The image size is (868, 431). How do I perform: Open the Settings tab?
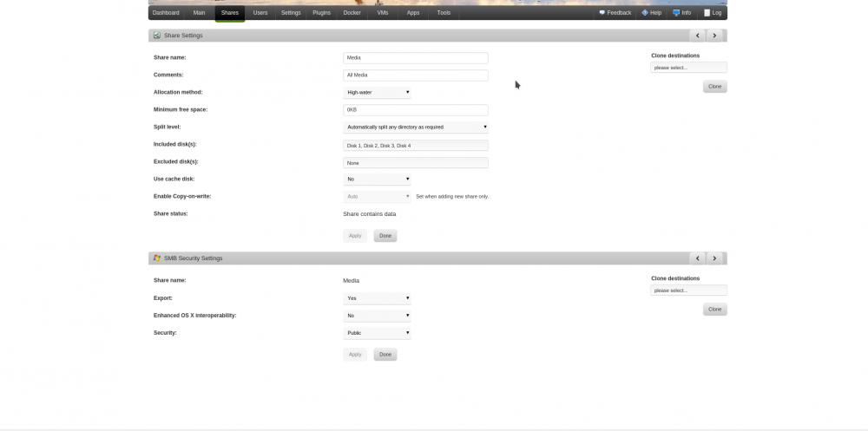tap(291, 13)
